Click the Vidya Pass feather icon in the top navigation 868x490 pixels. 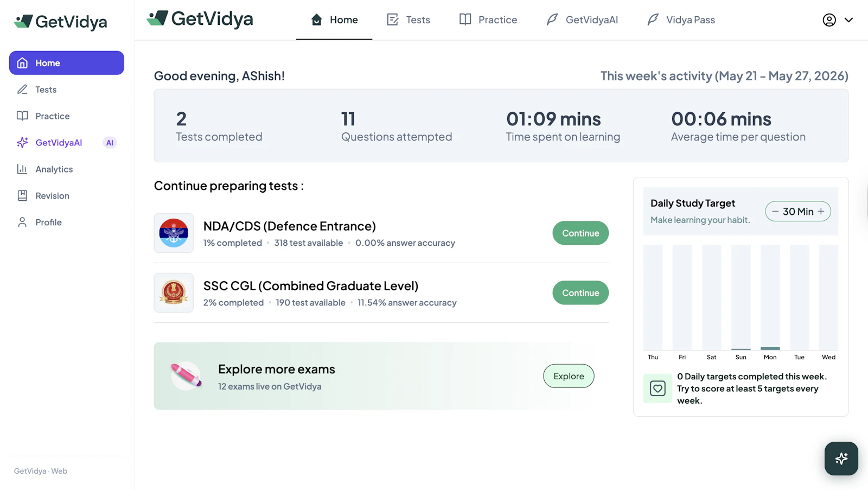click(x=653, y=20)
